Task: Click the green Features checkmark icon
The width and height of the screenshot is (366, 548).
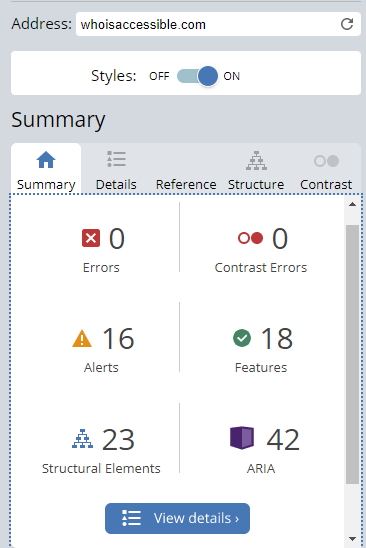Action: click(x=242, y=338)
